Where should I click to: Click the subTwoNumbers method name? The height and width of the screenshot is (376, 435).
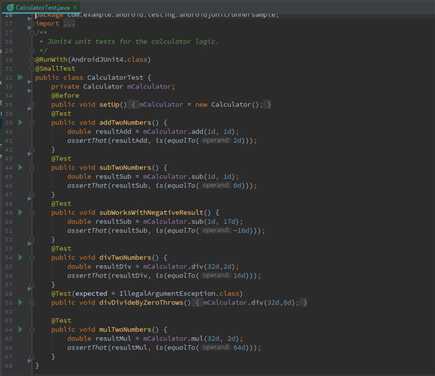(125, 168)
